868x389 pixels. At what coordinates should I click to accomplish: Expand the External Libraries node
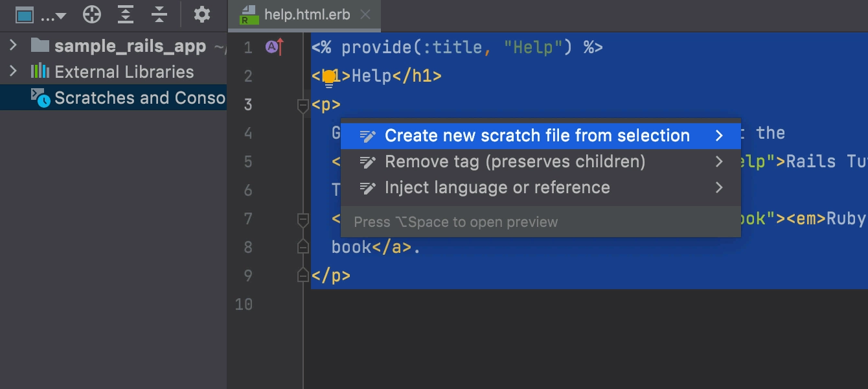tap(12, 71)
